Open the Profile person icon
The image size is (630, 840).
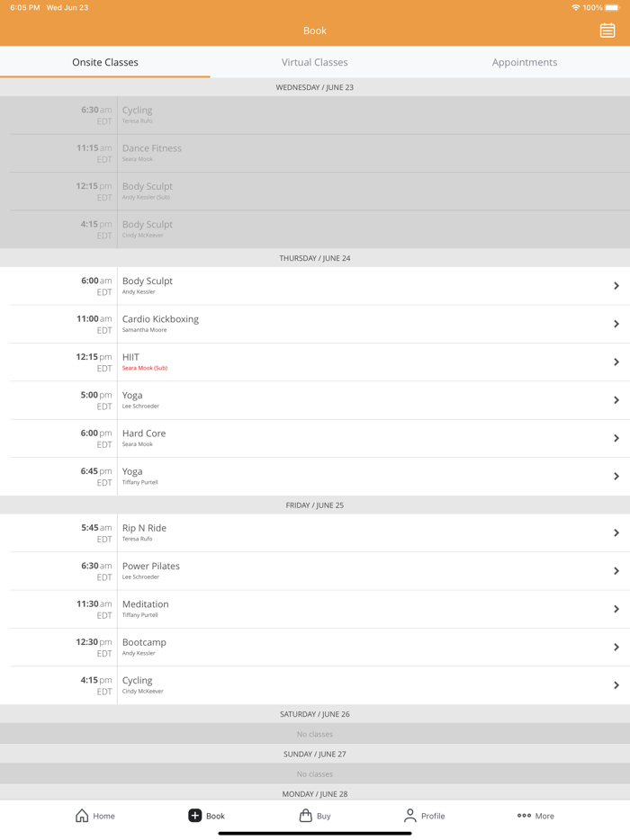pos(410,816)
